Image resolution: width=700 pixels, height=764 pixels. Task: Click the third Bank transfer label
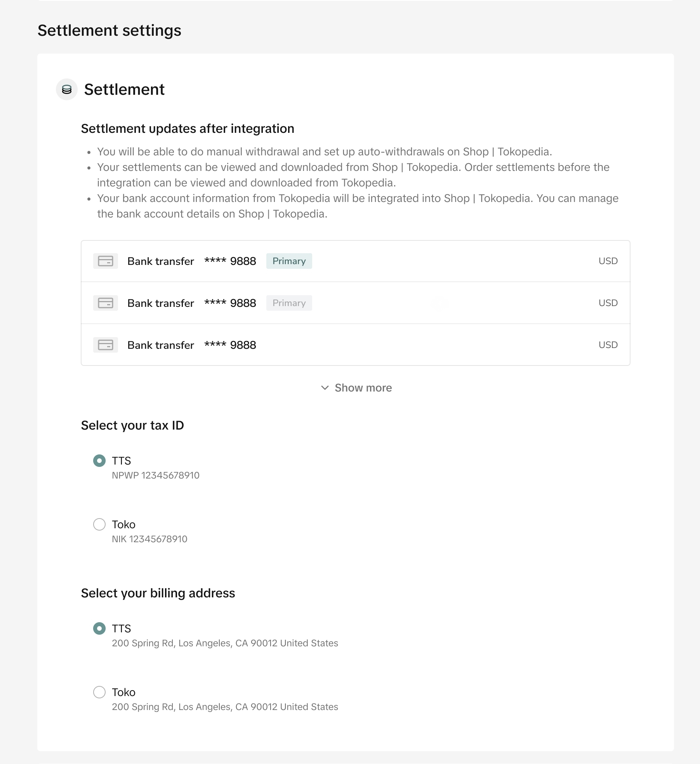(x=160, y=345)
